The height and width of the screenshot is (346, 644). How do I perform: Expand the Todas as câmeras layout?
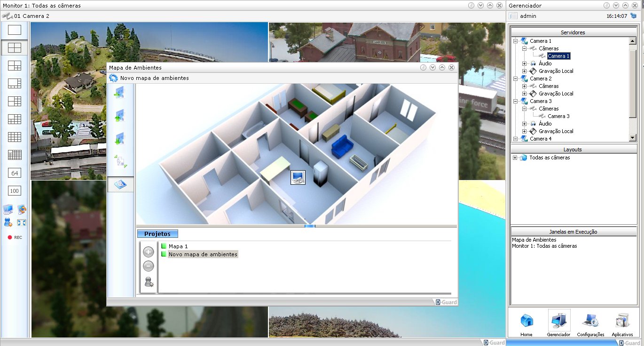click(x=515, y=158)
